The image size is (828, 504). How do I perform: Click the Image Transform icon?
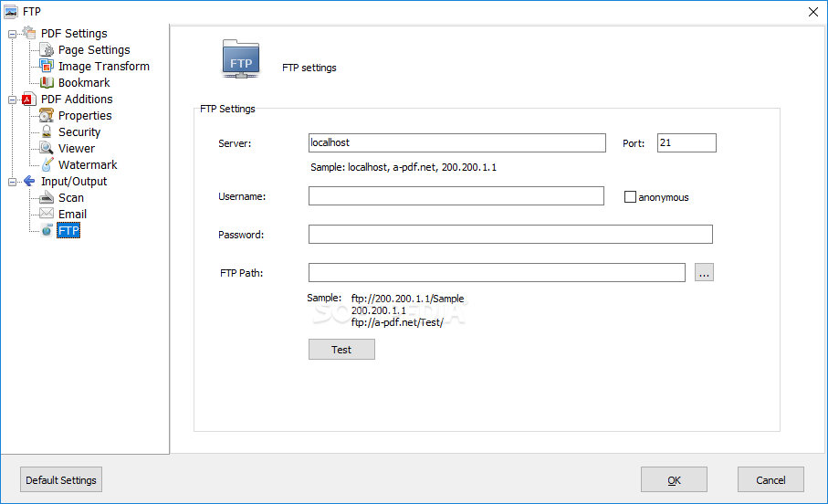point(47,66)
